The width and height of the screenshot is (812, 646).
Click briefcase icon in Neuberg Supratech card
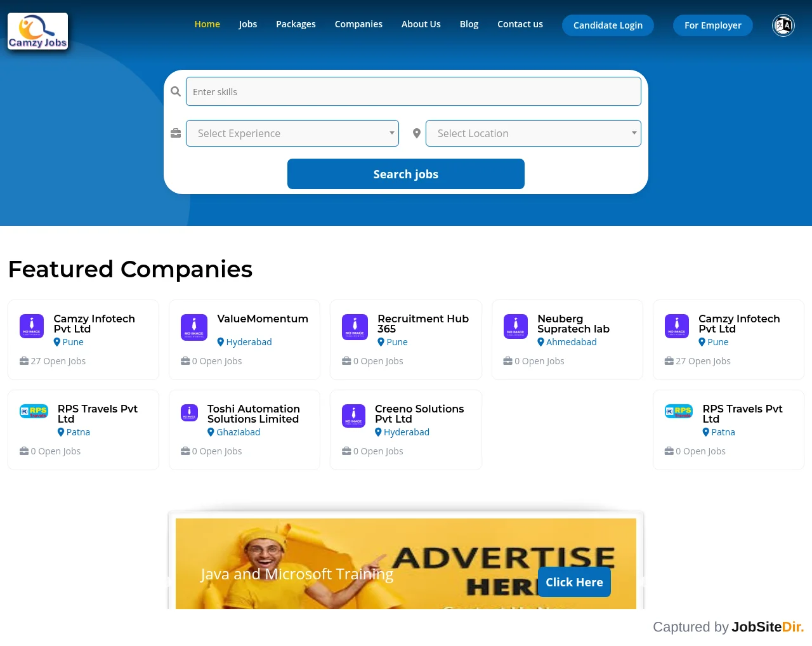507,361
